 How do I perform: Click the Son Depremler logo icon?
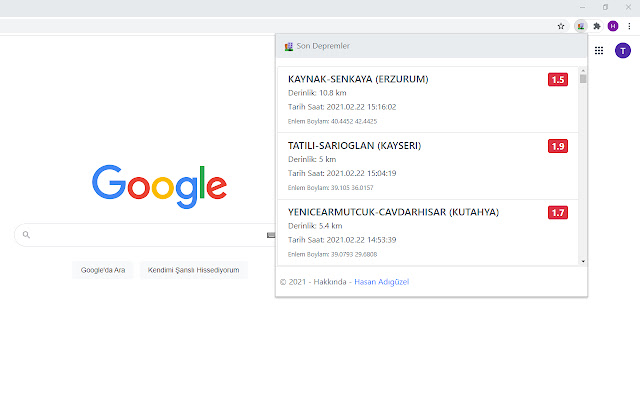[289, 47]
